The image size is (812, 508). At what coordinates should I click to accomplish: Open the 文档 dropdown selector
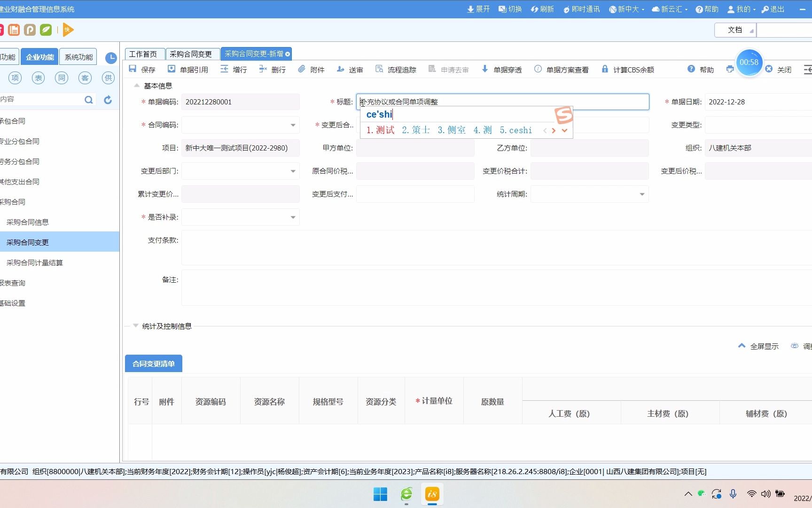[x=735, y=30]
